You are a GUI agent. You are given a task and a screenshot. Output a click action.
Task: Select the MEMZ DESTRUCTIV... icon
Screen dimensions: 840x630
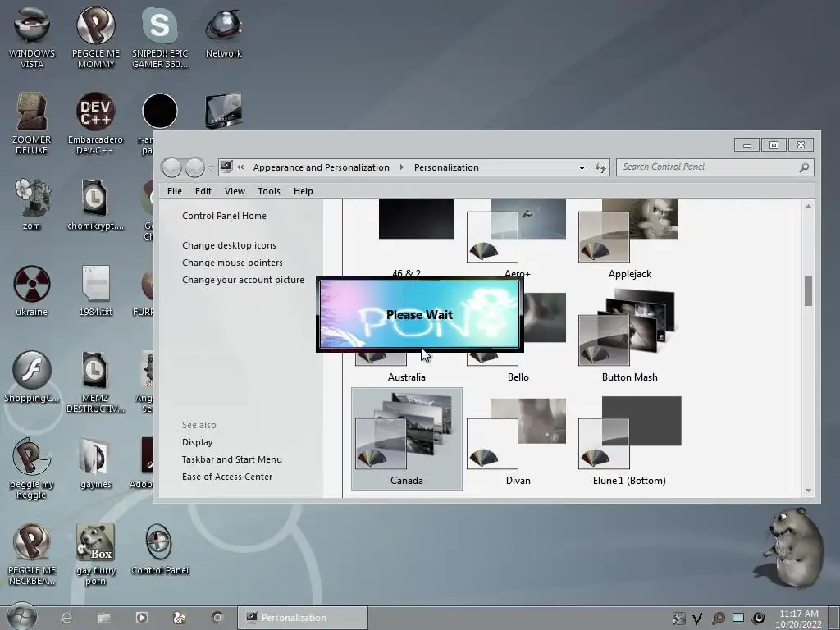(95, 382)
